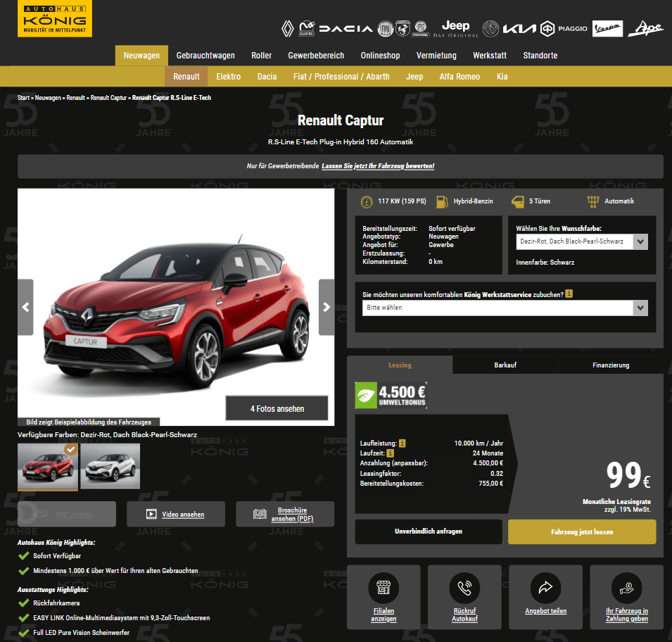
Task: Expand the Werkstattservice 'Bitte wählen' dropdown
Action: [x=505, y=308]
